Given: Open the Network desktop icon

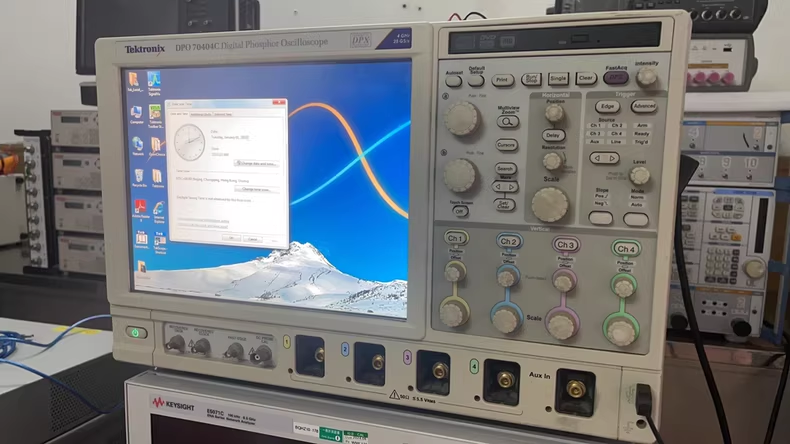Looking at the screenshot, I should [137, 147].
